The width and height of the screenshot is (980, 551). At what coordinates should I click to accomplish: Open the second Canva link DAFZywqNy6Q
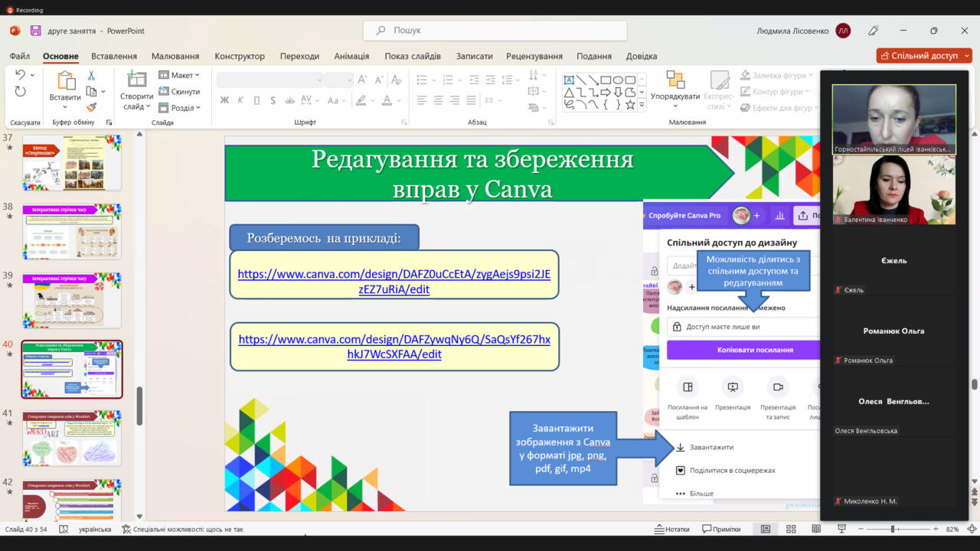pyautogui.click(x=394, y=346)
